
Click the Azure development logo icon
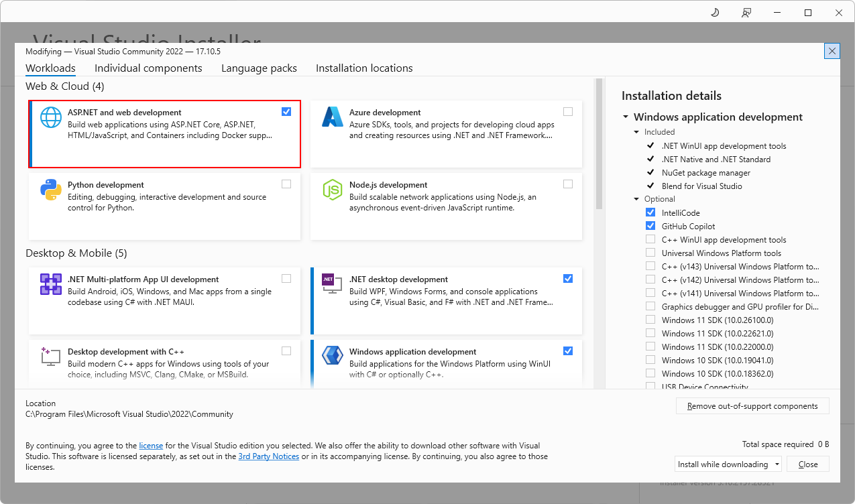click(x=333, y=117)
